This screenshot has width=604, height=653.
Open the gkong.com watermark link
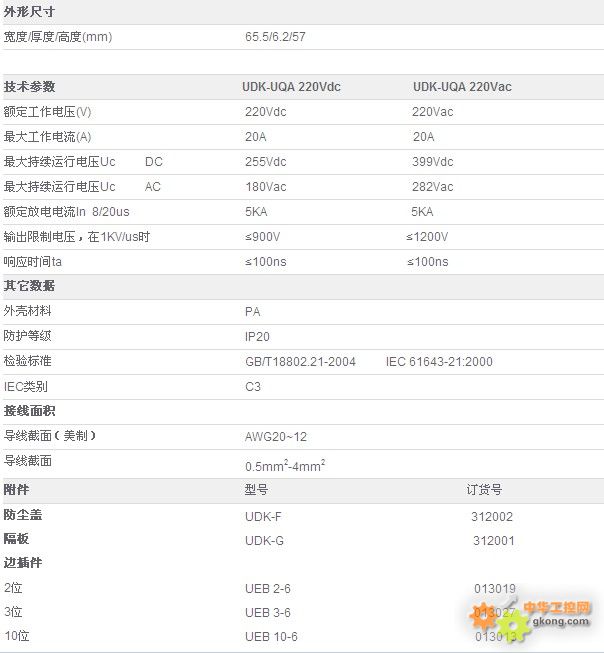click(558, 621)
